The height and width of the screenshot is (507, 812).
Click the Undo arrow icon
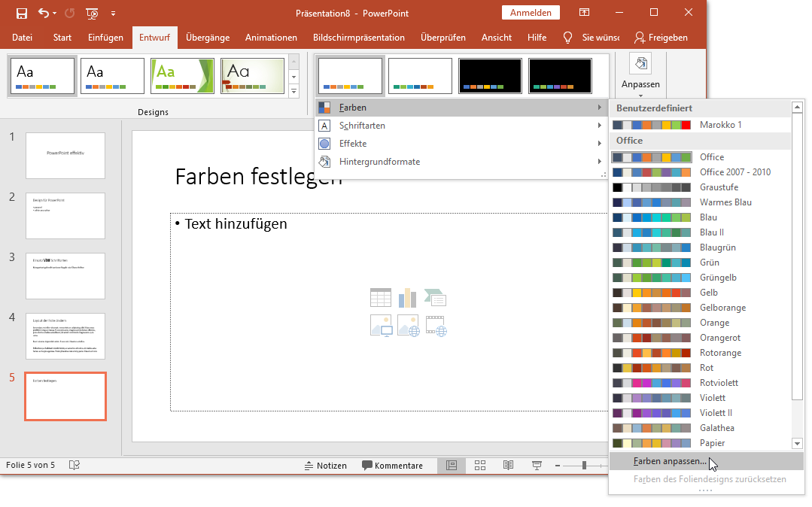(44, 14)
